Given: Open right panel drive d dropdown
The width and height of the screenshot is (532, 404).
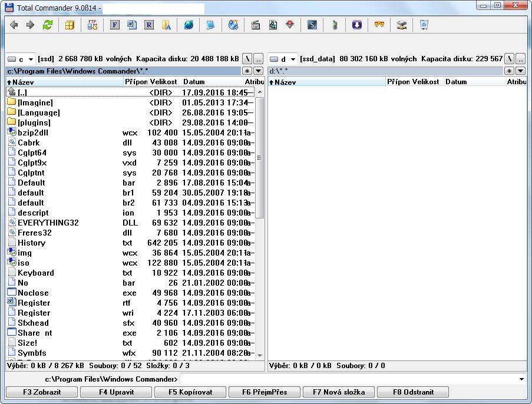Looking at the screenshot, I should tap(283, 59).
